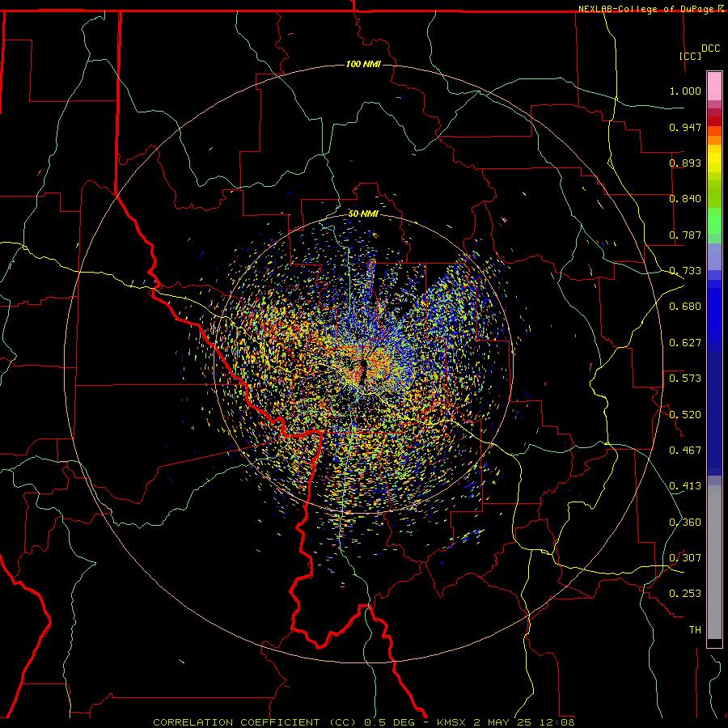Pick the pink color bar segment
This screenshot has width=728, height=728.
714,86
